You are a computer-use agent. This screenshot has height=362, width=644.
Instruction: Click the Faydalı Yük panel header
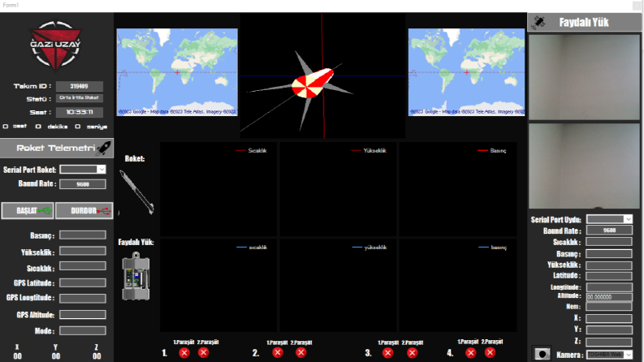[x=584, y=22]
